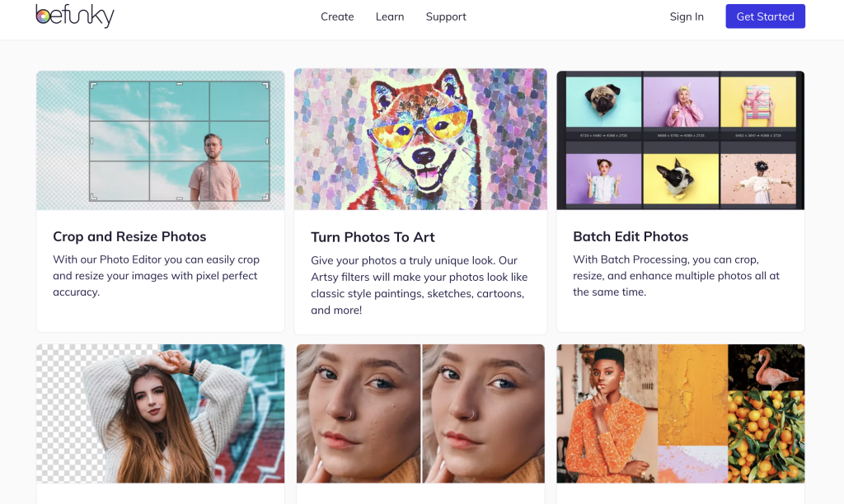Click the Turn Photos To Art heading

(373, 237)
